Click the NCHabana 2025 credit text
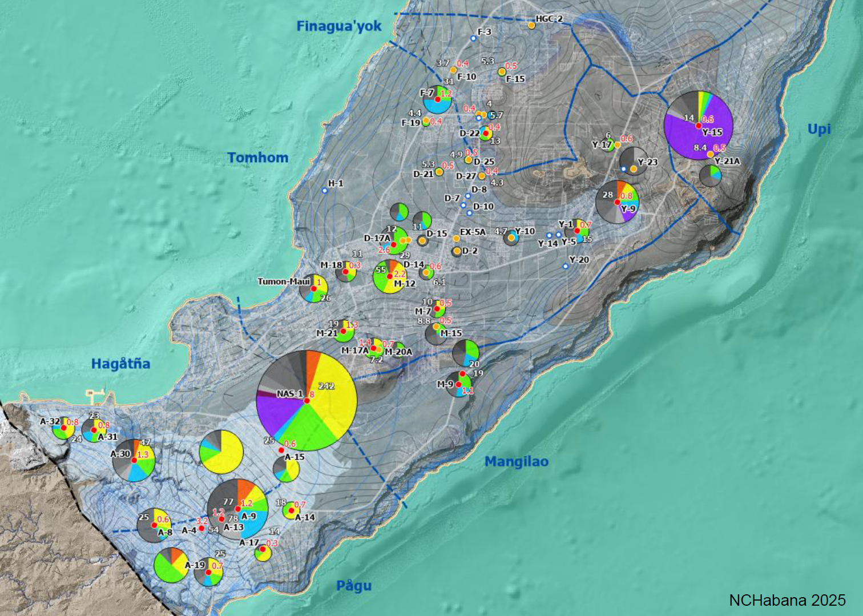This screenshot has height=616, width=863. [x=787, y=600]
